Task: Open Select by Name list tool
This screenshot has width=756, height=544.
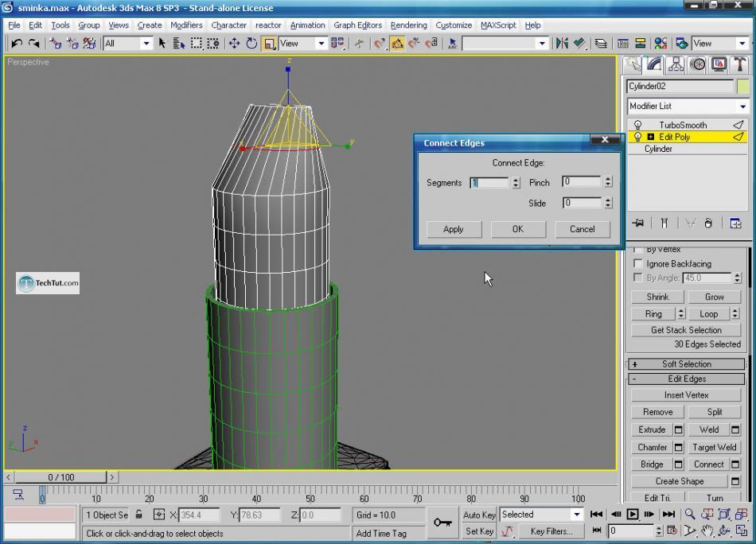Action: tap(179, 44)
